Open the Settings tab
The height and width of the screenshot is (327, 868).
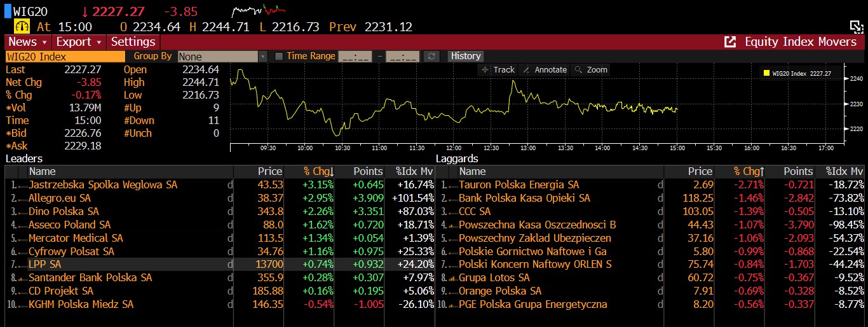click(133, 42)
